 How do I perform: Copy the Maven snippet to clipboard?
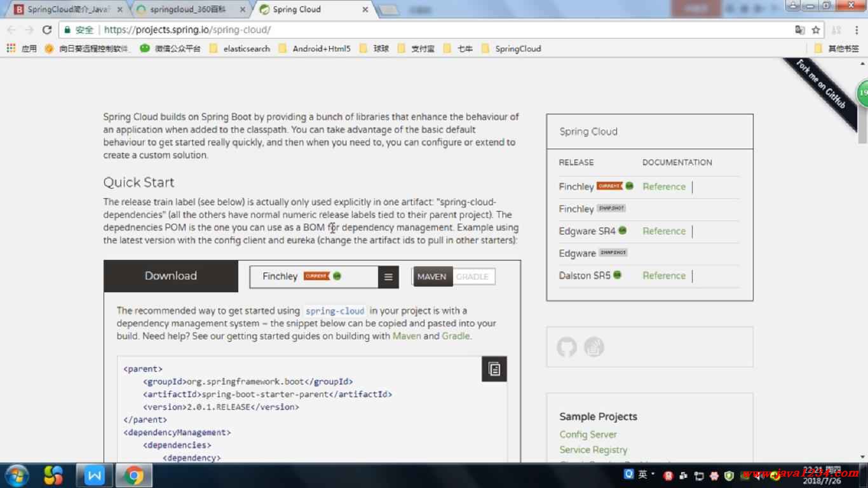point(494,369)
